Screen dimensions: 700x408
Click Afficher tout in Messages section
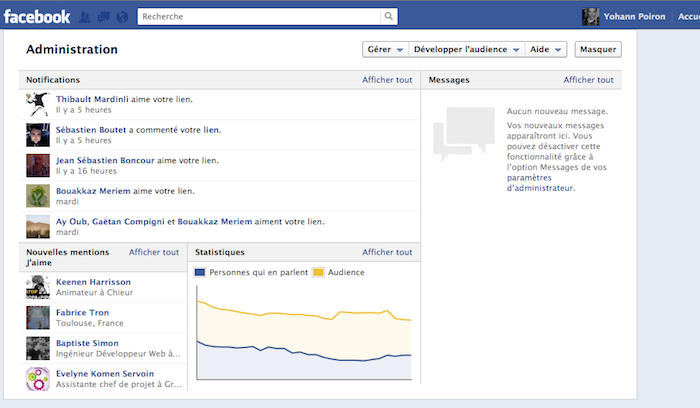pyautogui.click(x=587, y=80)
